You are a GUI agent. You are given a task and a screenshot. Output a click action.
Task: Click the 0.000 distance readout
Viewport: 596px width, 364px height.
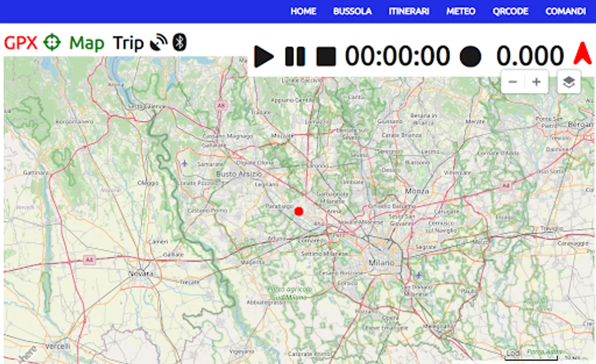[530, 56]
